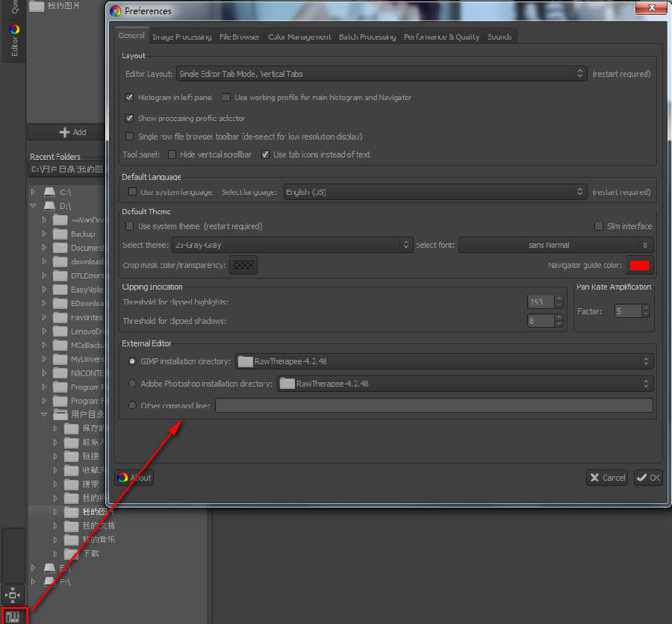The height and width of the screenshot is (624, 672).
Task: Click the About button in Preferences
Action: tap(134, 478)
